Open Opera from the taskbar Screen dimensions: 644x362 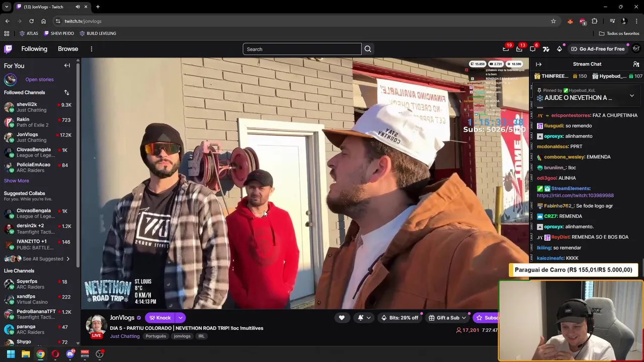(55, 354)
